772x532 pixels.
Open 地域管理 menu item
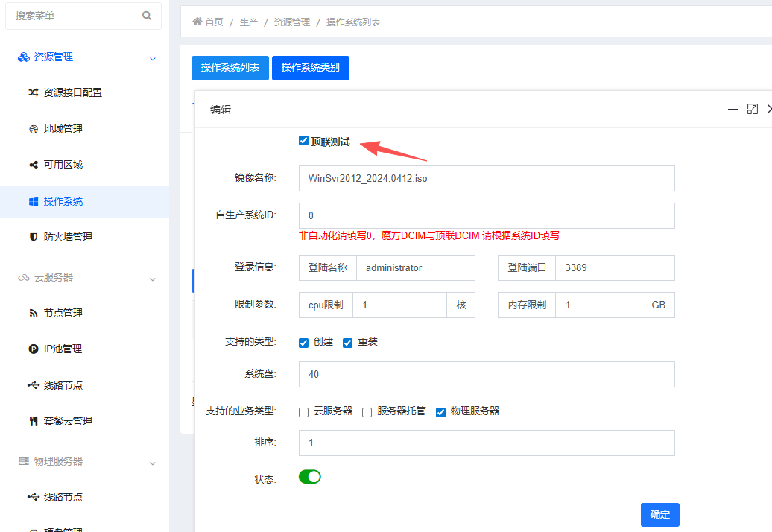click(x=84, y=129)
